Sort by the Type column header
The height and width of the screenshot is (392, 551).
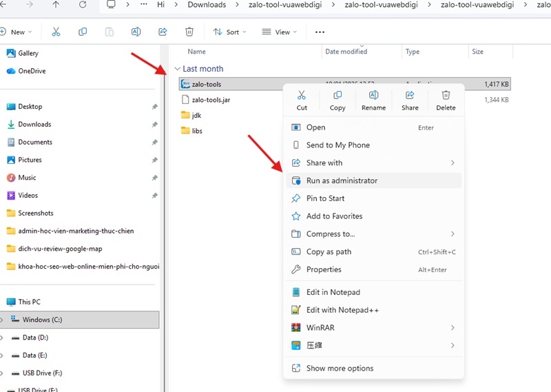pos(413,52)
